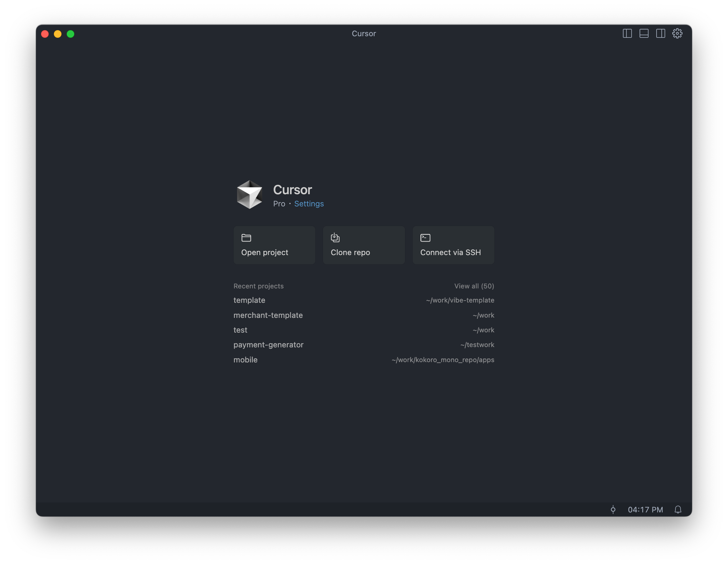Open the mobile recent project
This screenshot has height=564, width=728.
click(245, 360)
